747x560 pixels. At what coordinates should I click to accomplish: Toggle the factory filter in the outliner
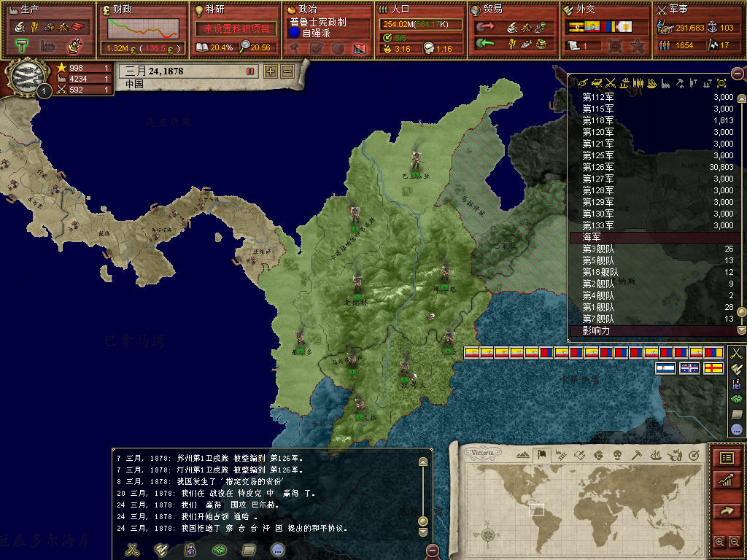[665, 84]
